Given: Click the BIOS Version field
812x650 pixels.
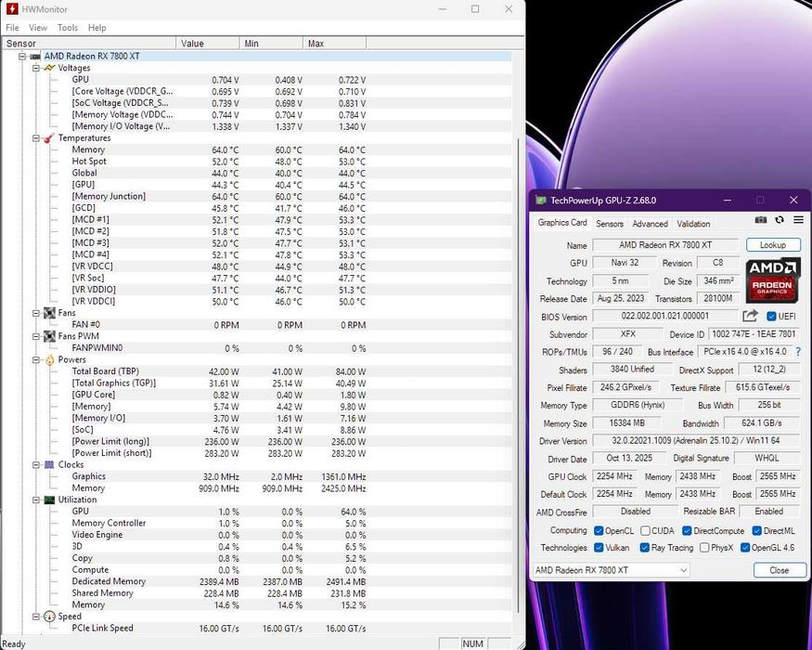Looking at the screenshot, I should (x=665, y=317).
